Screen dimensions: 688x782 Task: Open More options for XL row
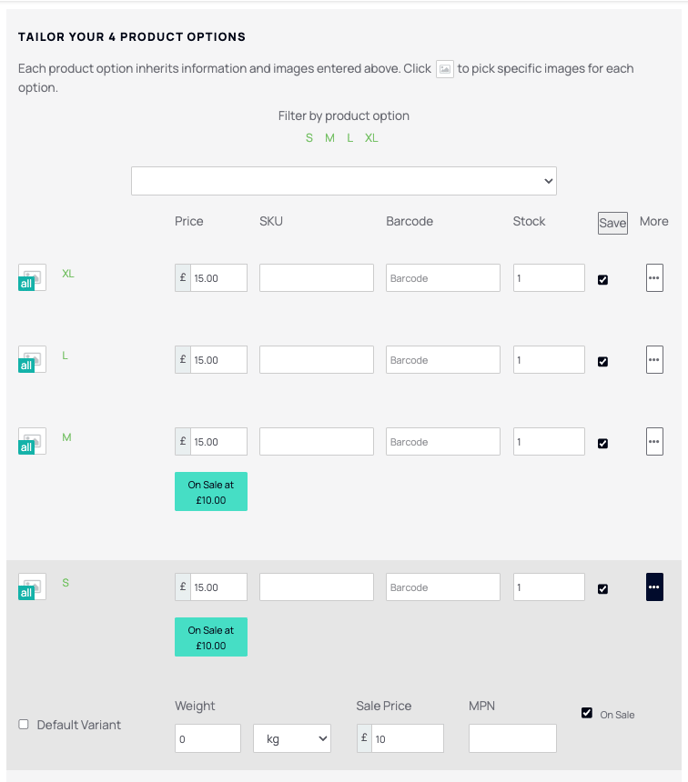654,278
